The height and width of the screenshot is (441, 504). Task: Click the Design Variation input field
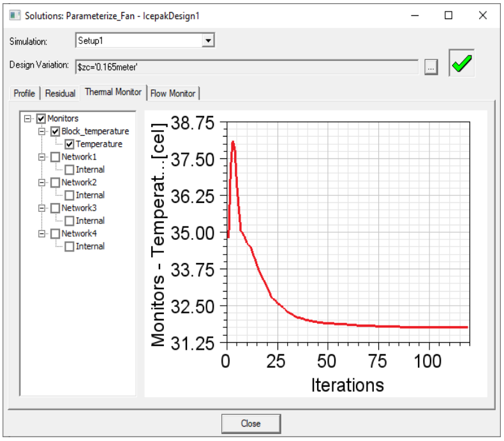click(x=247, y=67)
